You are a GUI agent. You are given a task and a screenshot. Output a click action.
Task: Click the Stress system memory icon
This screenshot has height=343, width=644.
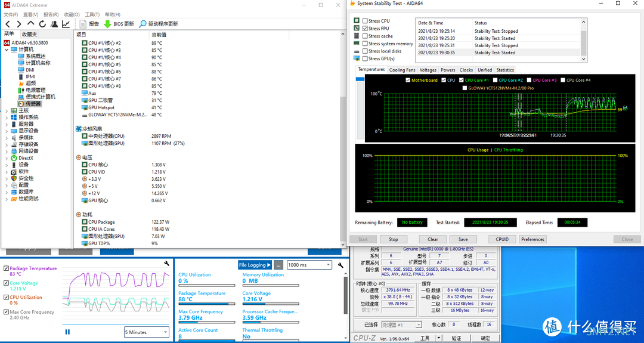pyautogui.click(x=357, y=44)
